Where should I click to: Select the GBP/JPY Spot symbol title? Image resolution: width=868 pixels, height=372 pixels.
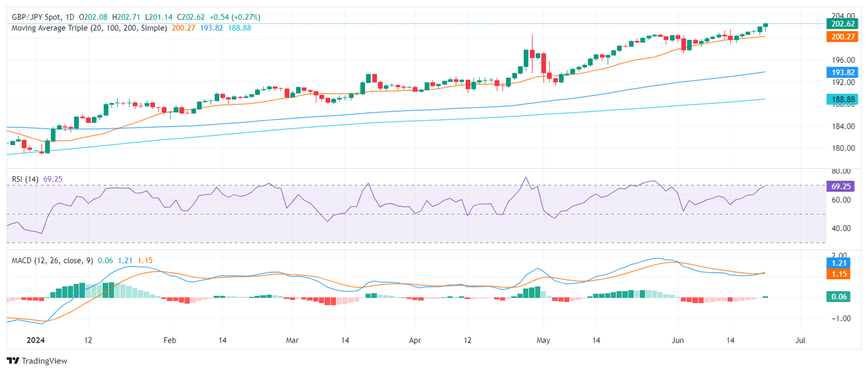click(36, 17)
